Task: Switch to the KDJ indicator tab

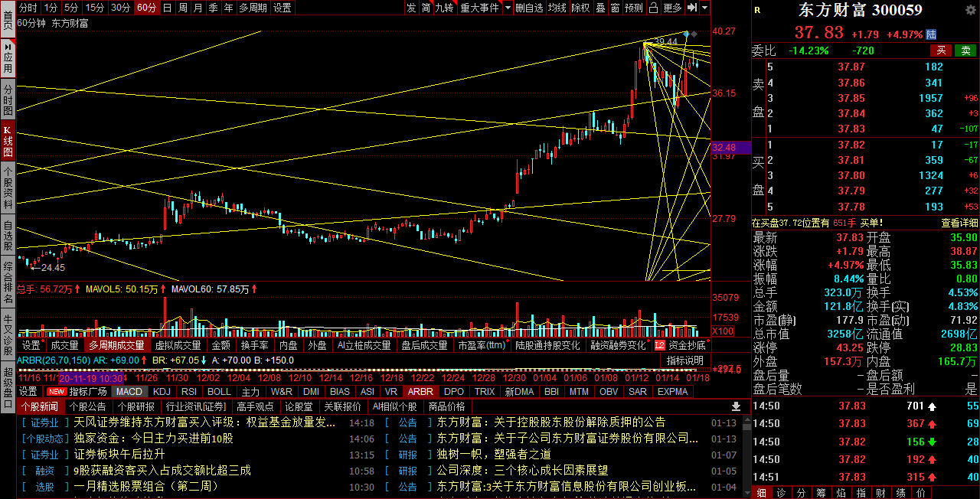Action: [x=162, y=391]
